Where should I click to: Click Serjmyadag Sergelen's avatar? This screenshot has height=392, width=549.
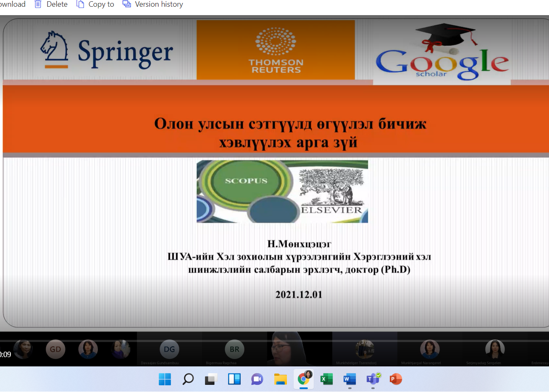pos(495,349)
